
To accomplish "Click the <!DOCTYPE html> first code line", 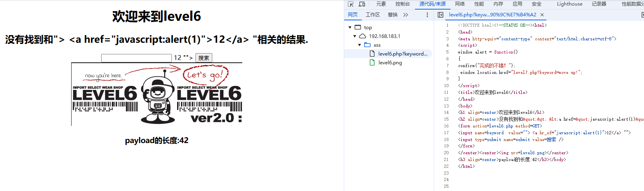I will click(502, 25).
